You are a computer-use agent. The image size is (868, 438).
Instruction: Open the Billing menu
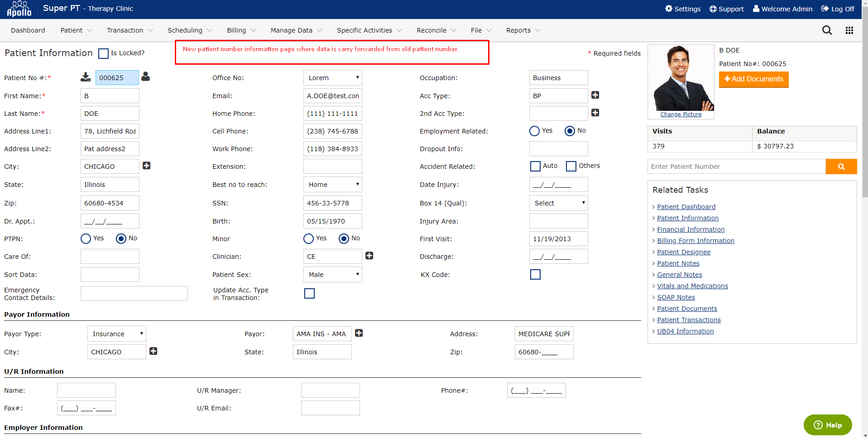pyautogui.click(x=241, y=30)
